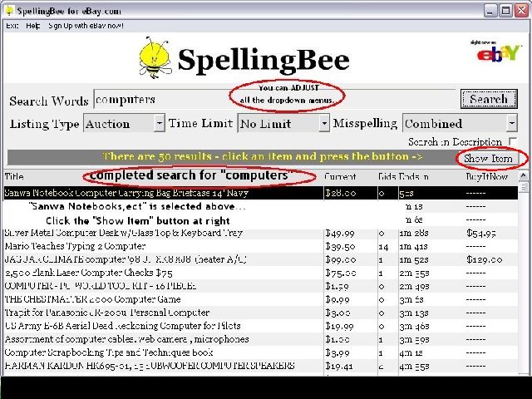Screen dimensions: 532x399
Task: Open the Misspelling dropdown
Action: [x=512, y=123]
